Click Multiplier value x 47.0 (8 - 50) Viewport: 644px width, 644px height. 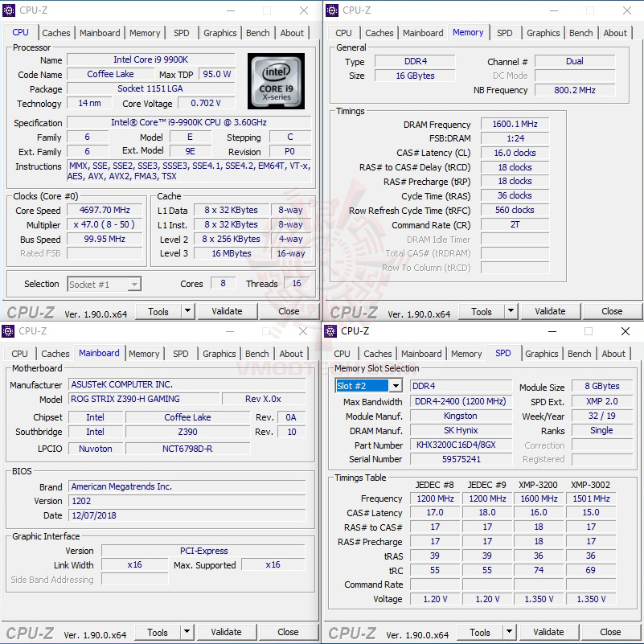(105, 224)
